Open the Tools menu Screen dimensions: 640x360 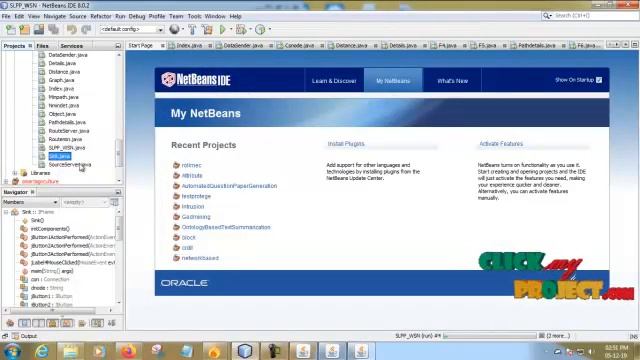pos(194,16)
